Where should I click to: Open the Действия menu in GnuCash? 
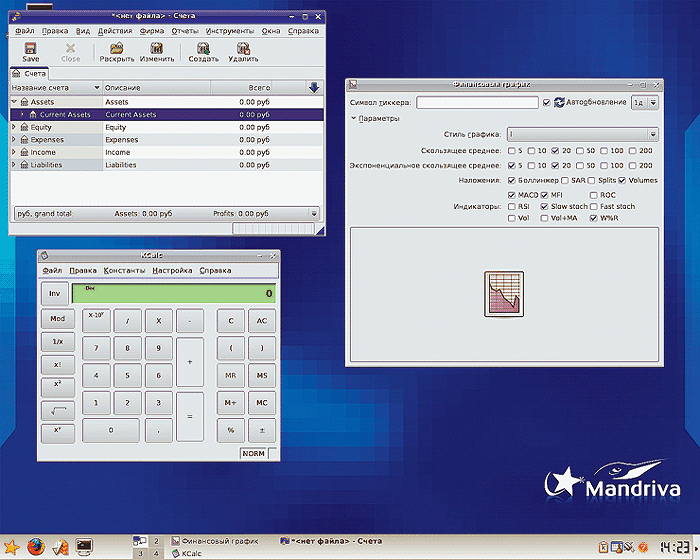click(115, 31)
